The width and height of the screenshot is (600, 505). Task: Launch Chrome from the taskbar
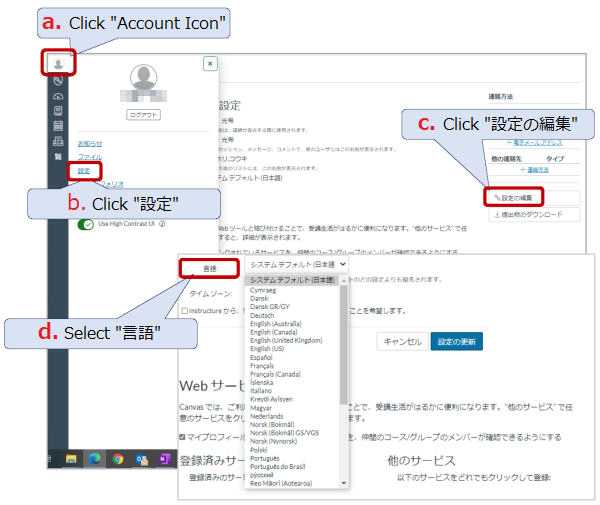point(118,459)
